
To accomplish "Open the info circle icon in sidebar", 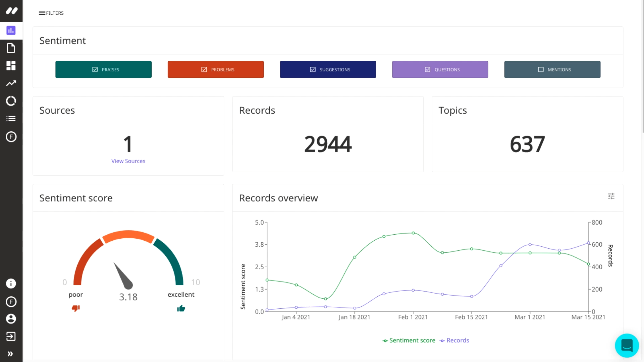I will (11, 284).
